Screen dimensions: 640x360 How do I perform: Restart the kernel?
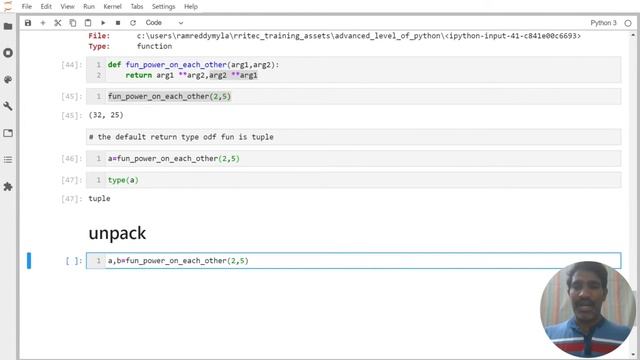point(133,23)
